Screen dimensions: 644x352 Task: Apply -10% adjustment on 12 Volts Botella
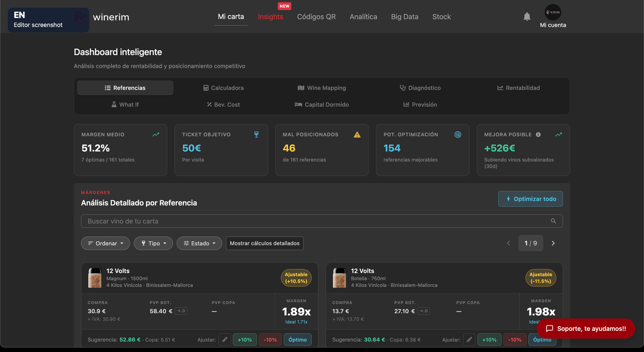tap(515, 340)
